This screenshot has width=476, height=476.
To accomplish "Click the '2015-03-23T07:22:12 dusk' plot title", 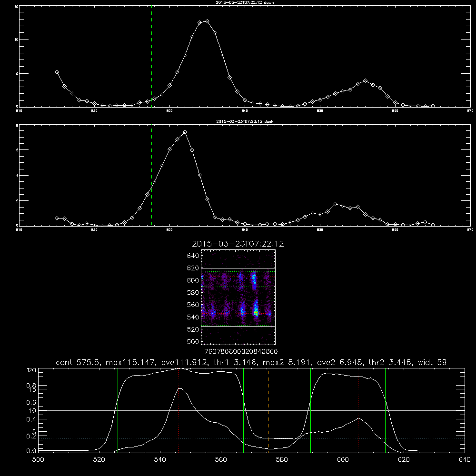I will click(x=245, y=121).
